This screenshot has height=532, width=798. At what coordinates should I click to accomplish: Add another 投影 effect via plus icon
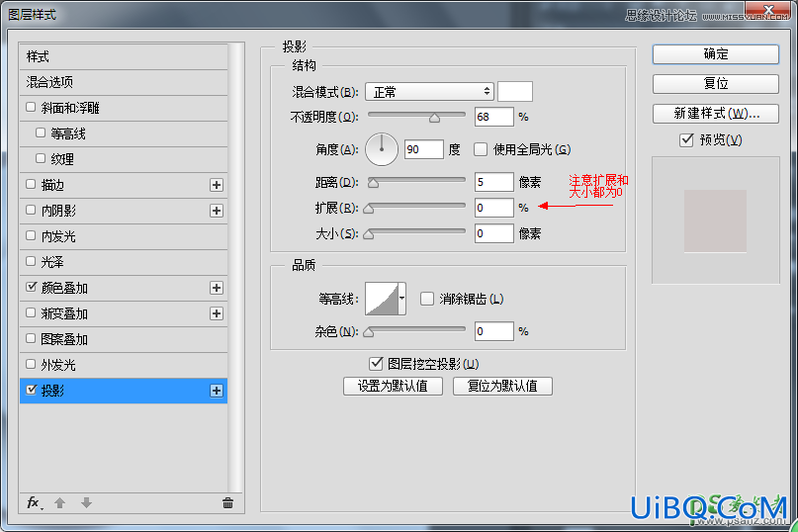click(x=217, y=391)
